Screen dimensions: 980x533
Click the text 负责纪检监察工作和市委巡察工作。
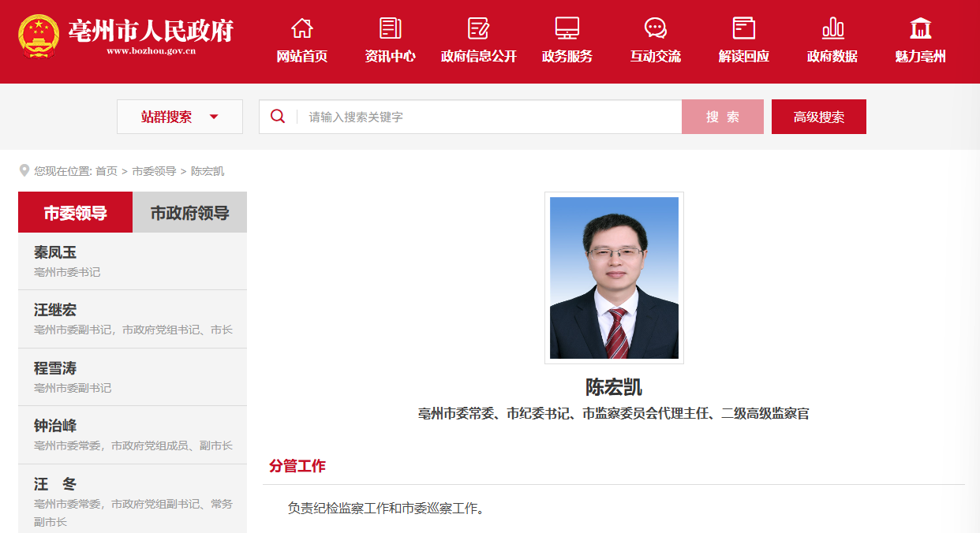(x=386, y=509)
